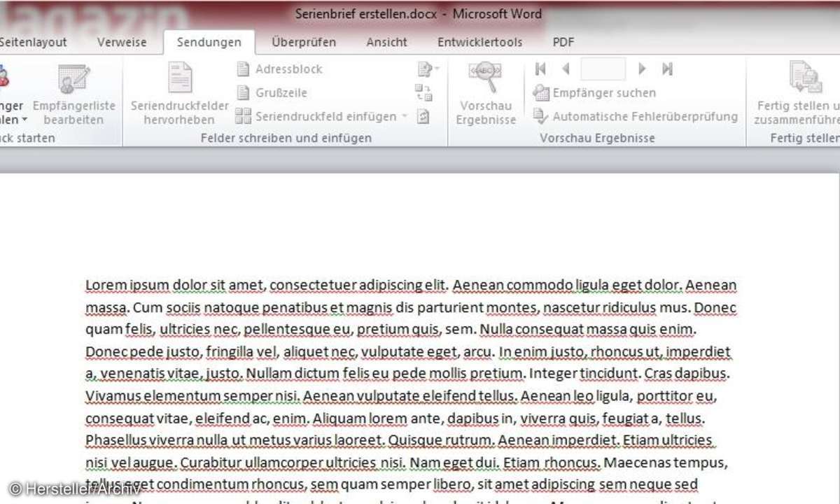Toggle Vorschau Ergebnisse preview
This screenshot has width=840, height=504.
(486, 94)
